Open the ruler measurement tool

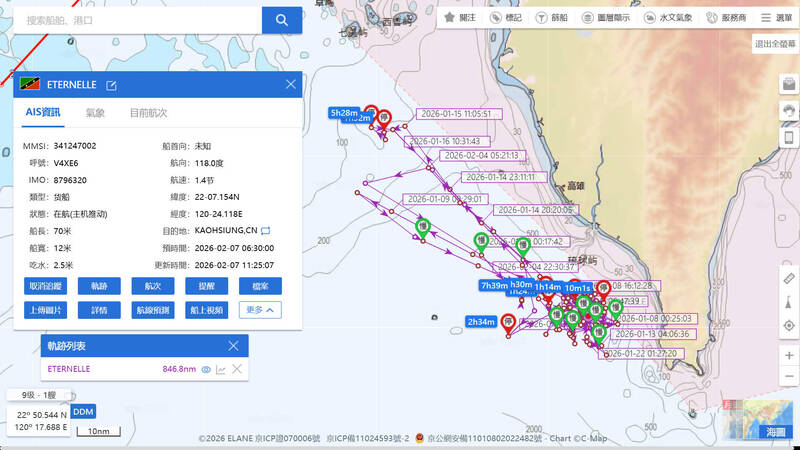coord(788,278)
